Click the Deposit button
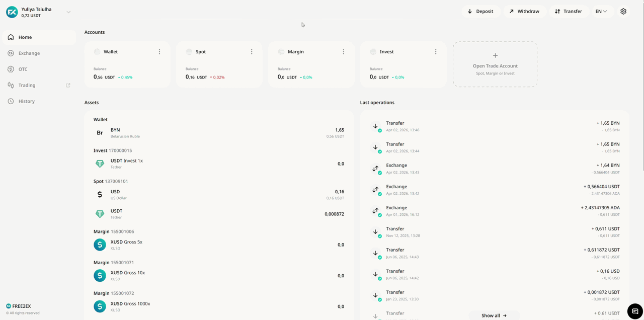This screenshot has height=320, width=644. [480, 11]
